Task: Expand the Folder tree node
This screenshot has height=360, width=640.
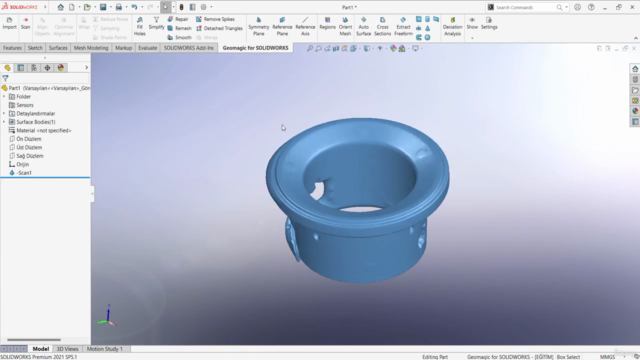Action: pos(4,97)
